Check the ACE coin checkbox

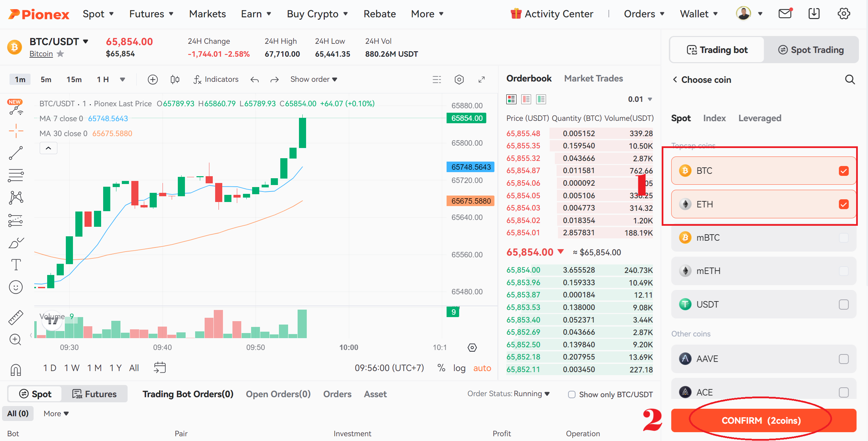844,392
